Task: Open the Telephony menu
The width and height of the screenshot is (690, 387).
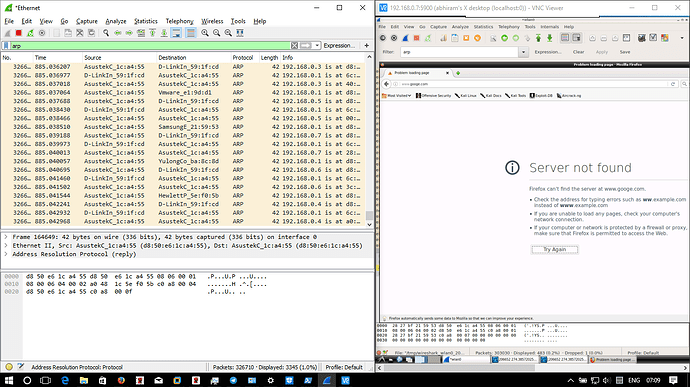Action: click(x=179, y=21)
